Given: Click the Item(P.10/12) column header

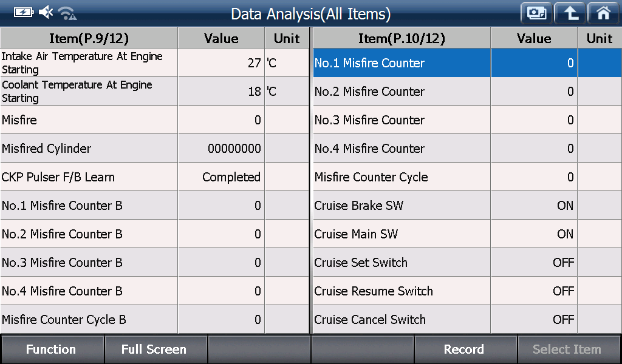Looking at the screenshot, I should click(x=402, y=38).
